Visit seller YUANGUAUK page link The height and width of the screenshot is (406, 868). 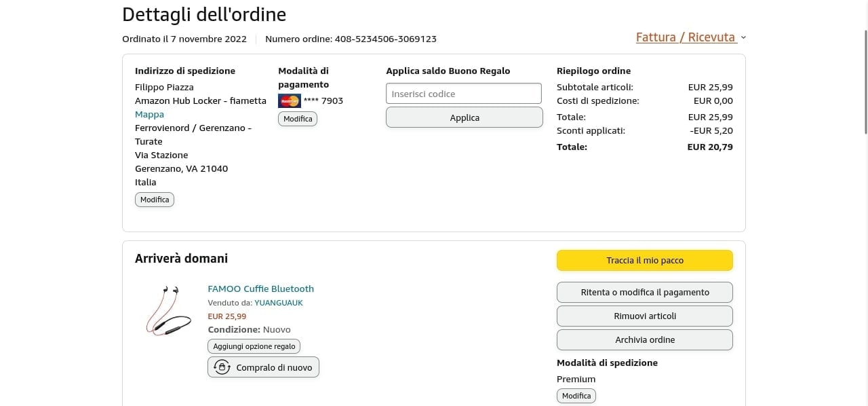279,303
